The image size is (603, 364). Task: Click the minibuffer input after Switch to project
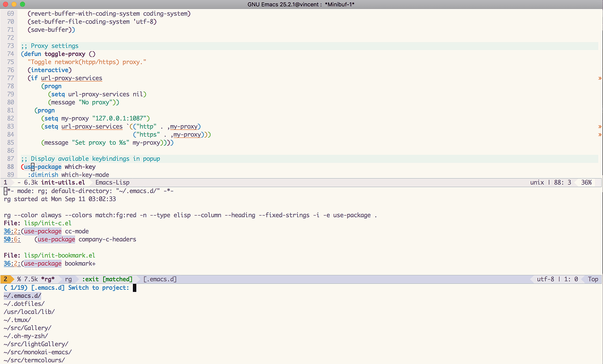[135, 288]
